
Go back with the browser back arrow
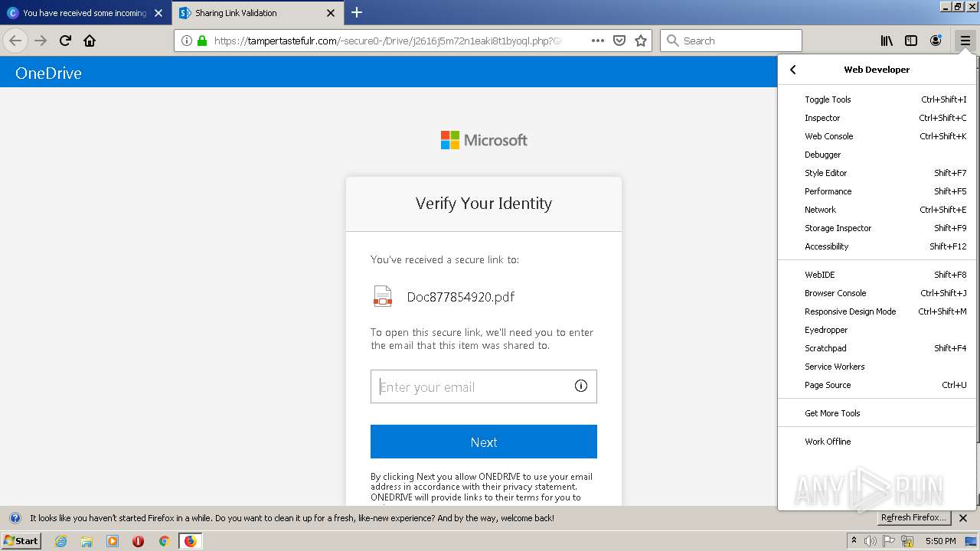tap(15, 41)
